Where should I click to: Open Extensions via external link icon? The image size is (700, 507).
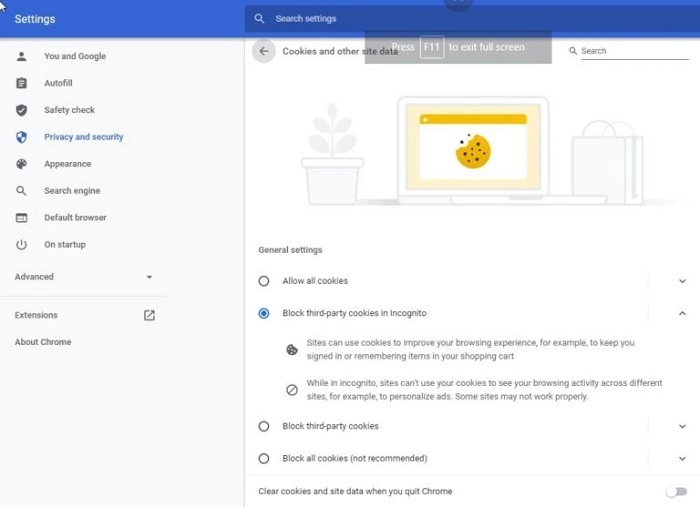pos(149,315)
